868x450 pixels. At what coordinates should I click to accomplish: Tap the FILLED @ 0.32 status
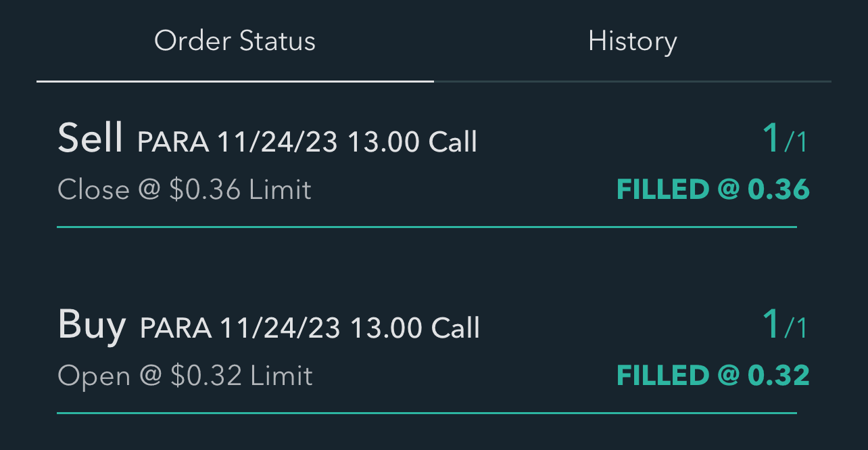pos(713,376)
